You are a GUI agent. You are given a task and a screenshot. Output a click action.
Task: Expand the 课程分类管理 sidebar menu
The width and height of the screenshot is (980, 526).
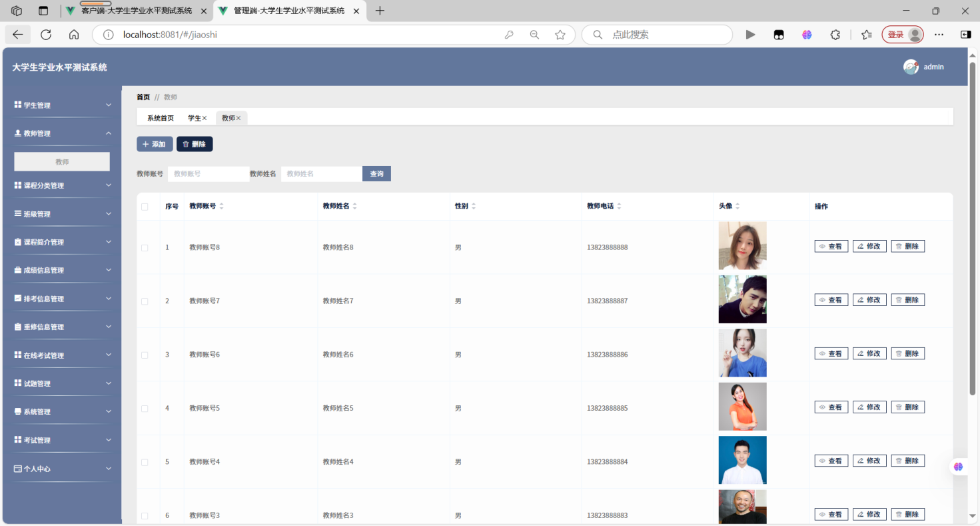[x=63, y=185]
